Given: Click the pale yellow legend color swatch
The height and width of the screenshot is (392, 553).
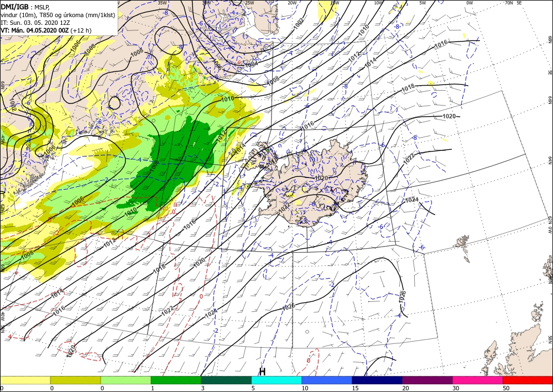Looking at the screenshot, I should [25, 380].
